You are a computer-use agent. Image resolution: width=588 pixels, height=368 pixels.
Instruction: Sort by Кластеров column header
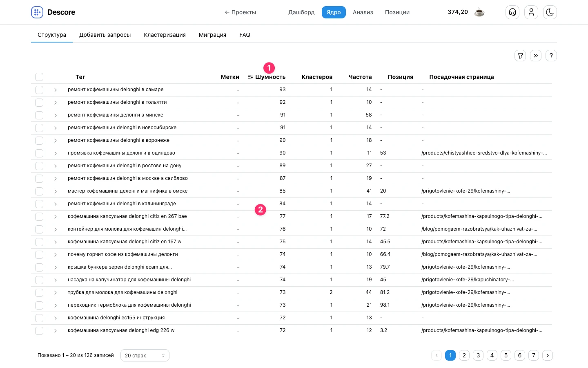tap(317, 77)
